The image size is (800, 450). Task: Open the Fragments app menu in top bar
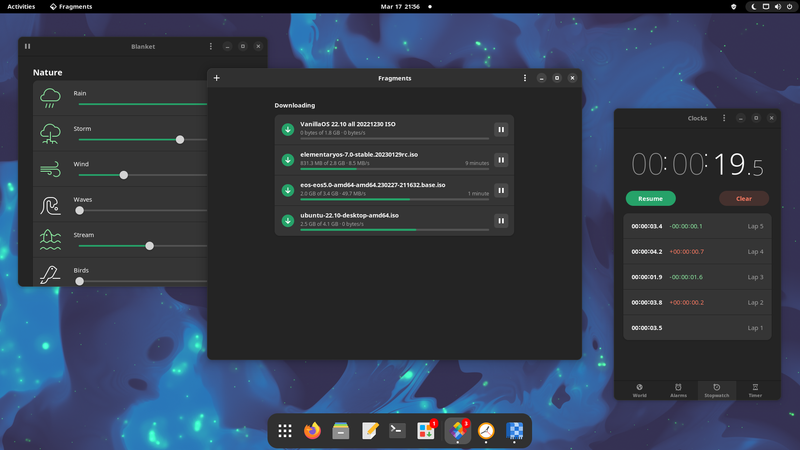pyautogui.click(x=71, y=7)
